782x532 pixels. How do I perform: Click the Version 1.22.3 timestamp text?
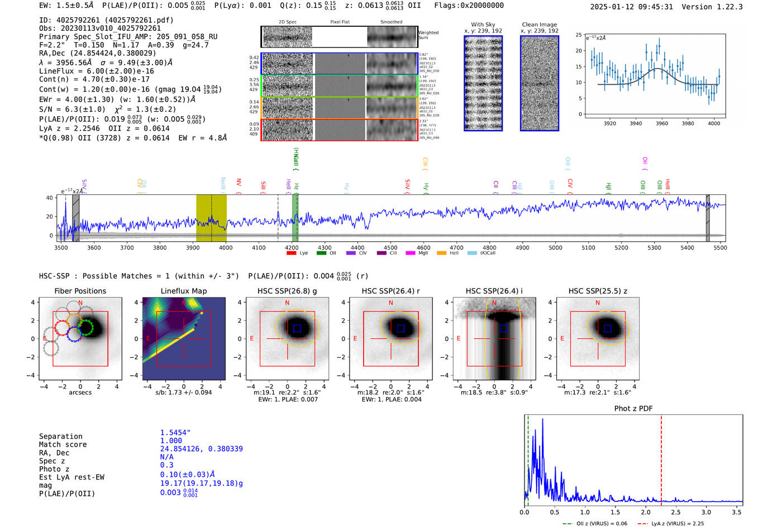click(x=667, y=7)
